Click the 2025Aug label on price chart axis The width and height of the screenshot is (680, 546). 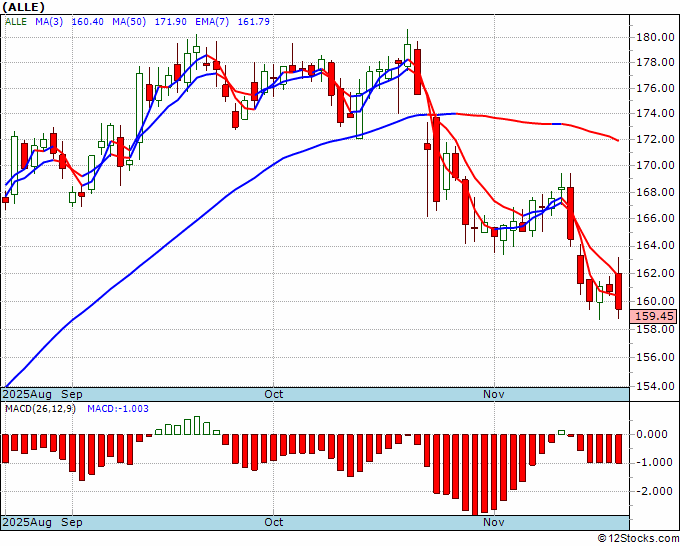coord(27,394)
